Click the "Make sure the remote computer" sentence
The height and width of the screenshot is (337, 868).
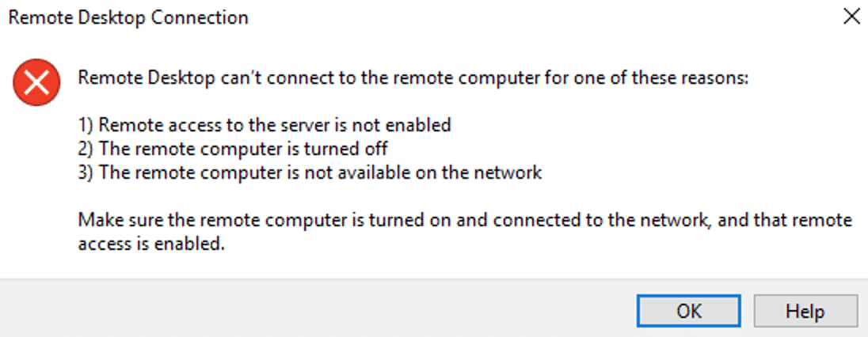[464, 220]
